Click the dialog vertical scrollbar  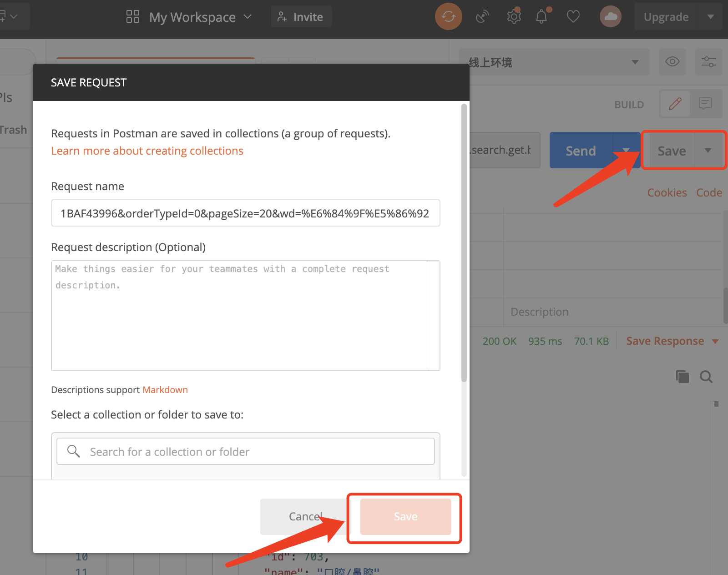point(464,243)
